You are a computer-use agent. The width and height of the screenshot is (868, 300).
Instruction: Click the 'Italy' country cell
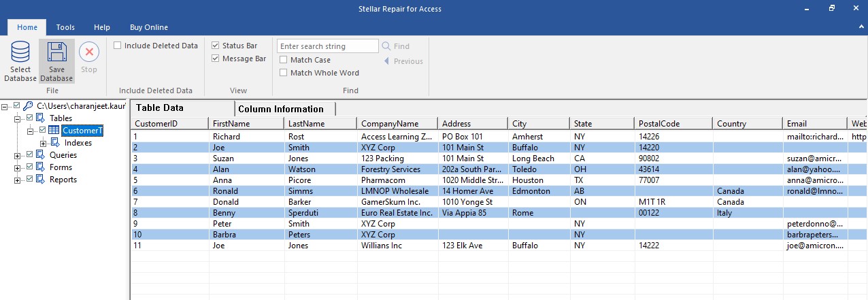(748, 213)
